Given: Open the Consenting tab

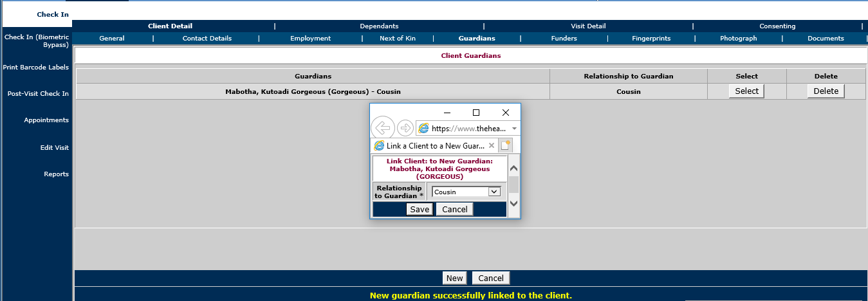Looking at the screenshot, I should tap(777, 26).
